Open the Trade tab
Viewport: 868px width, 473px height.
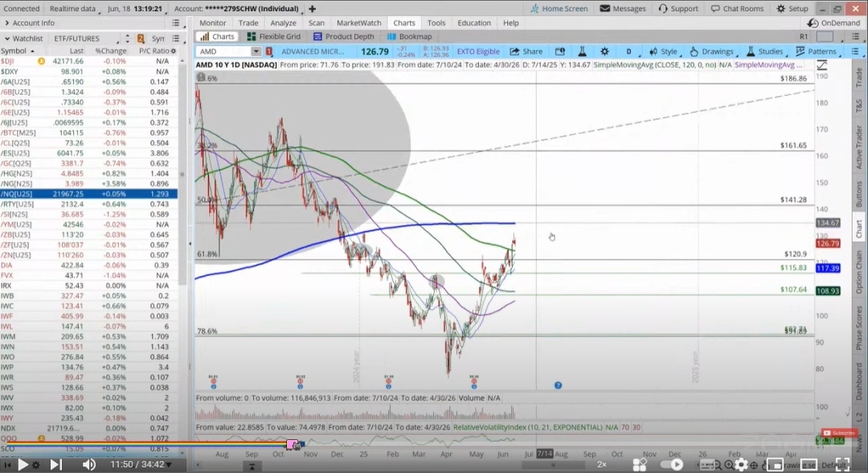click(248, 23)
